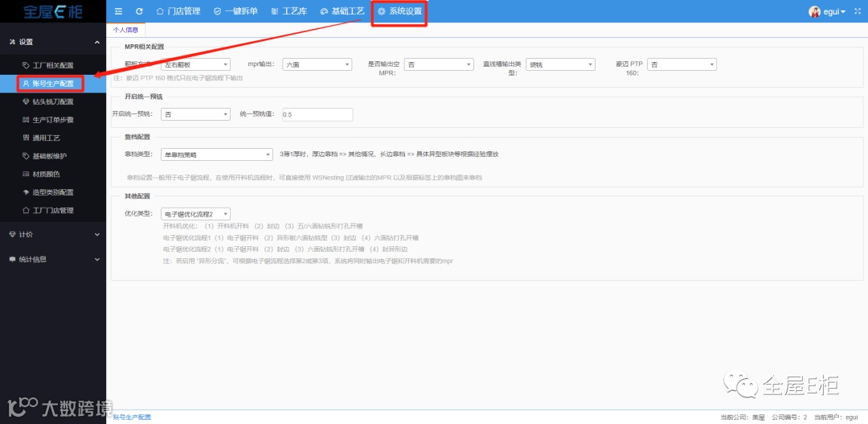868x424 pixels.
Task: Open the 门店管理 top menu
Action: tap(178, 11)
